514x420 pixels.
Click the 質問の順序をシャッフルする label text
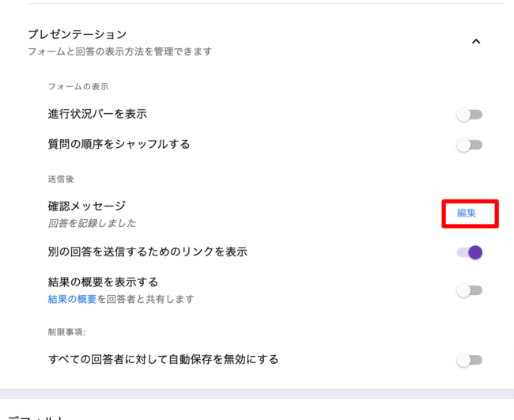[119, 144]
